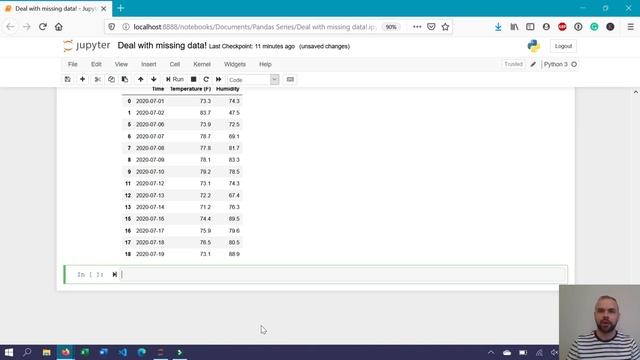
Task: Open the Firefox hamburger menu
Action: [x=630, y=27]
